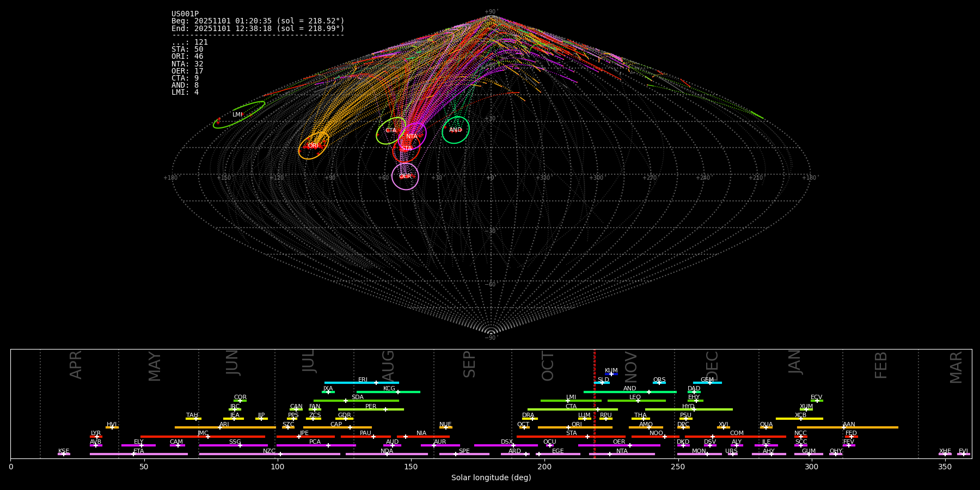Click the '...: 121' legend count
This screenshot has height=490, width=980.
[189, 42]
